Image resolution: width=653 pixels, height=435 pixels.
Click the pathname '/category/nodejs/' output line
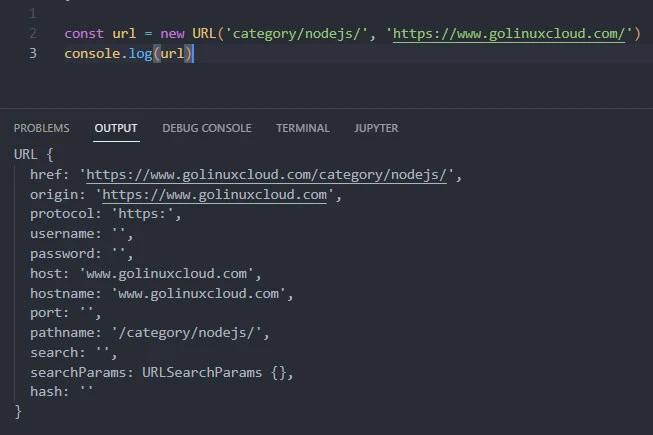pos(150,333)
